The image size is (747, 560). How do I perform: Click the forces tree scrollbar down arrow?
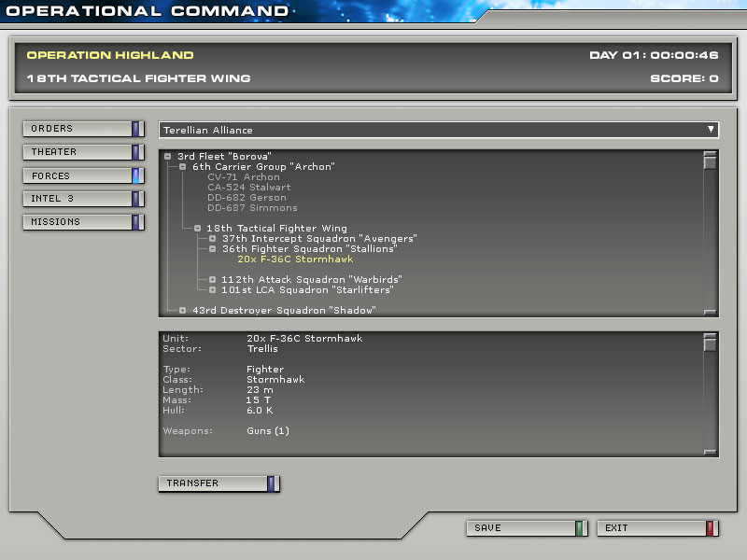[x=710, y=312]
